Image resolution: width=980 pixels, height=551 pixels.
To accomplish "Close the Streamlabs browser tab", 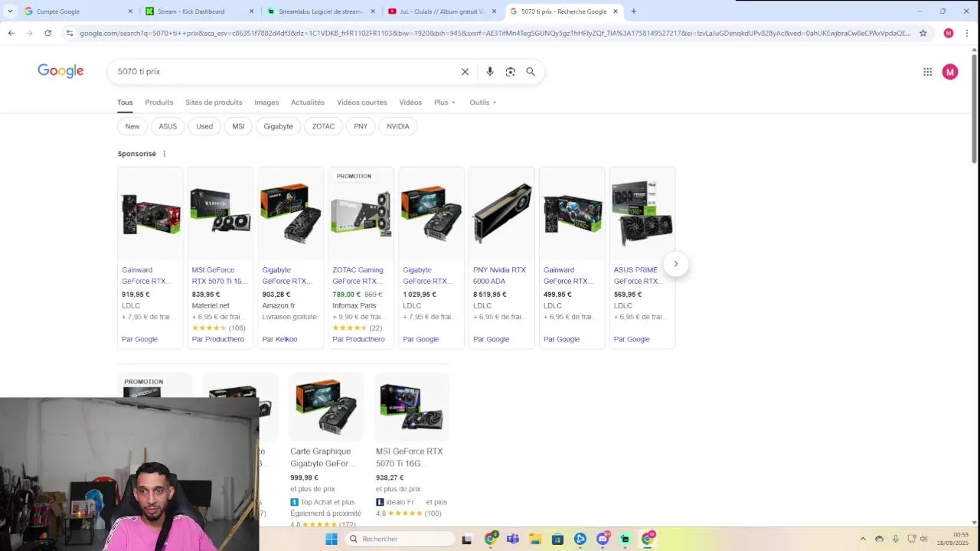I will point(373,11).
